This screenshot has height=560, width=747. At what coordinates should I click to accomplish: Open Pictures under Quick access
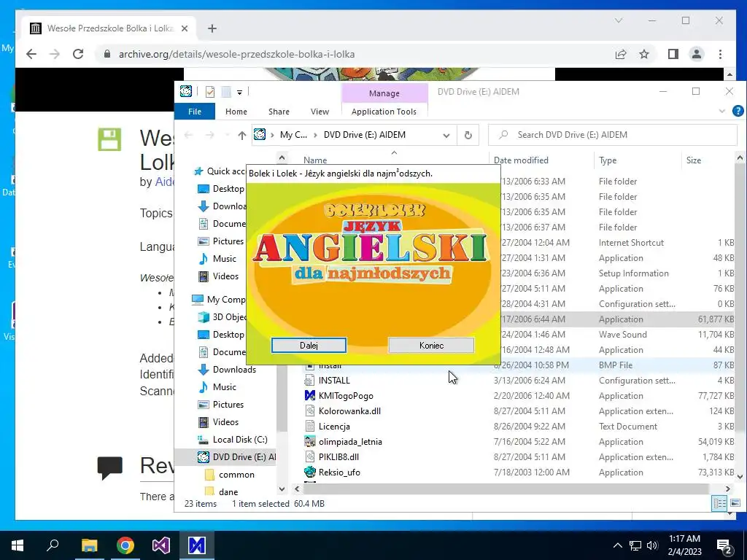click(228, 241)
